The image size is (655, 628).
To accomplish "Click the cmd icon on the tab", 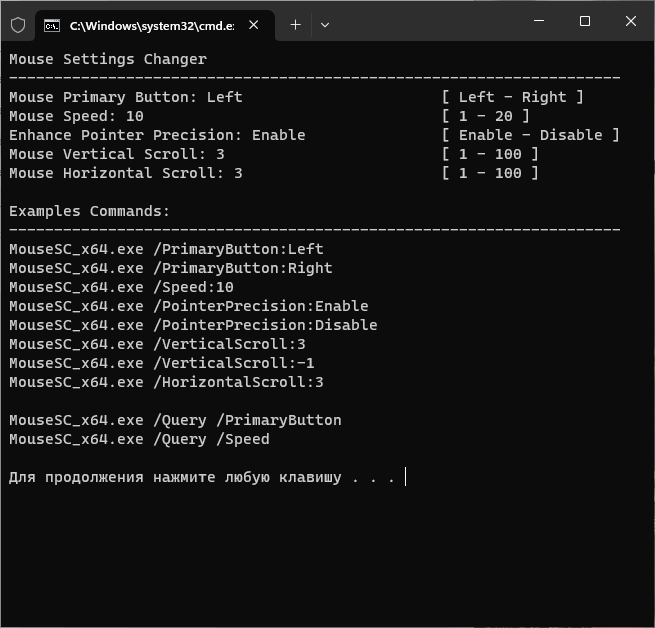I will [52, 25].
